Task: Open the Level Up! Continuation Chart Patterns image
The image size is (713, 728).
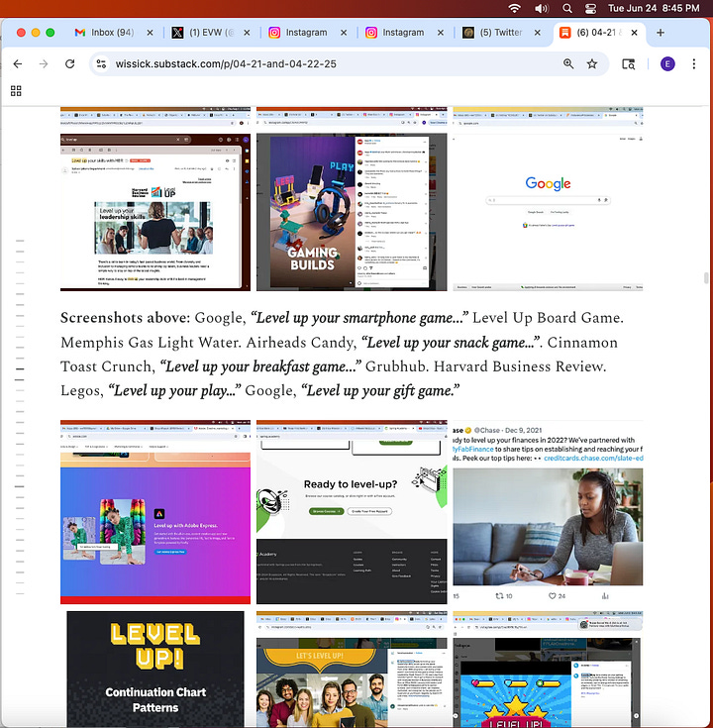Action: tap(155, 669)
